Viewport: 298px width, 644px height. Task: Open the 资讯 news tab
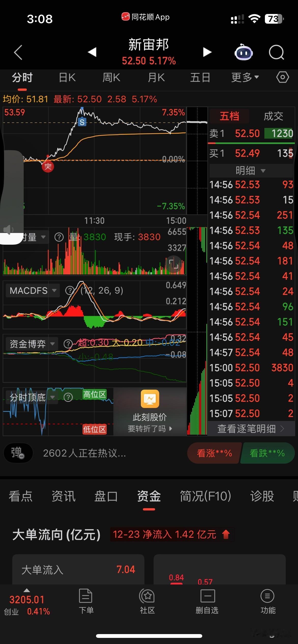point(63,496)
